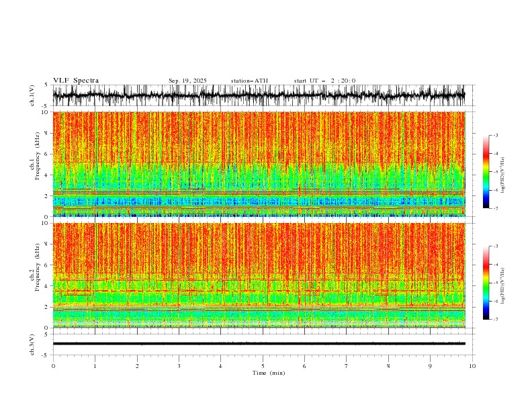532x411 pixels.
Task: Click the lower colorbar "-6" tick value
Action: (x=495, y=301)
